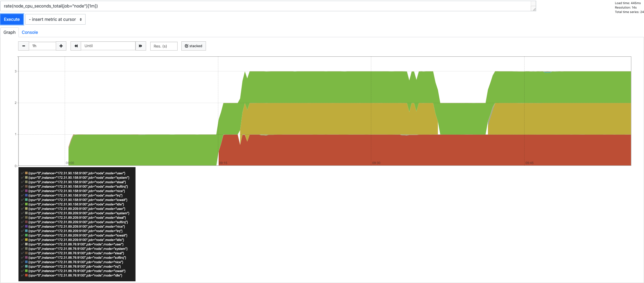644x283 pixels.
Task: Click the Load time stat text
Action: coord(628,3)
